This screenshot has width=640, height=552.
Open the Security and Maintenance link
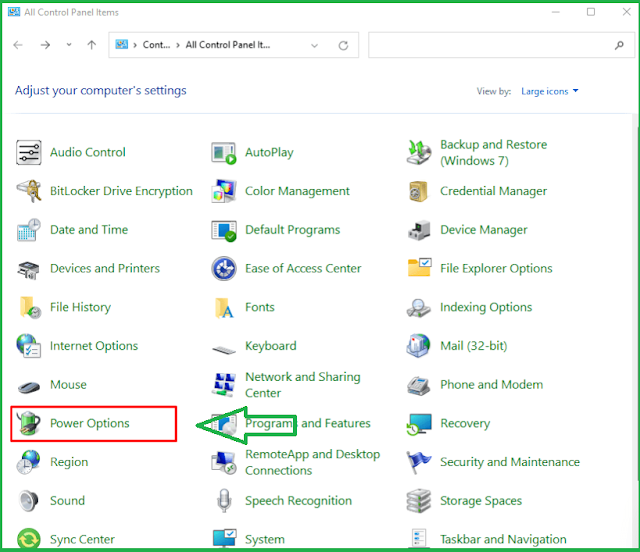510,462
